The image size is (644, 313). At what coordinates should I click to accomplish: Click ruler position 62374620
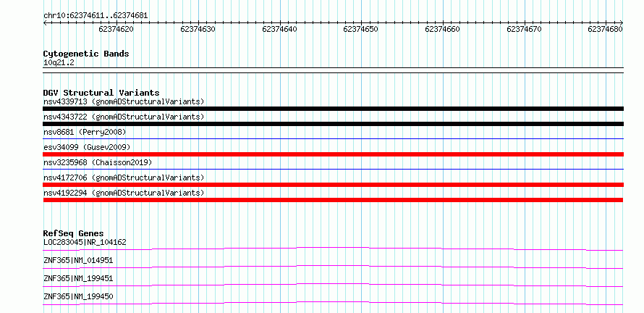[x=116, y=29]
